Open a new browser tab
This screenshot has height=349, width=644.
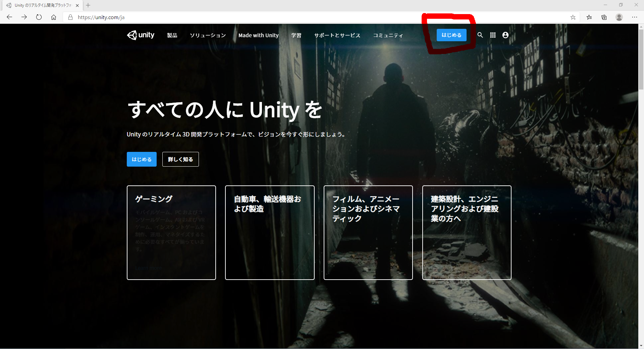click(x=88, y=5)
